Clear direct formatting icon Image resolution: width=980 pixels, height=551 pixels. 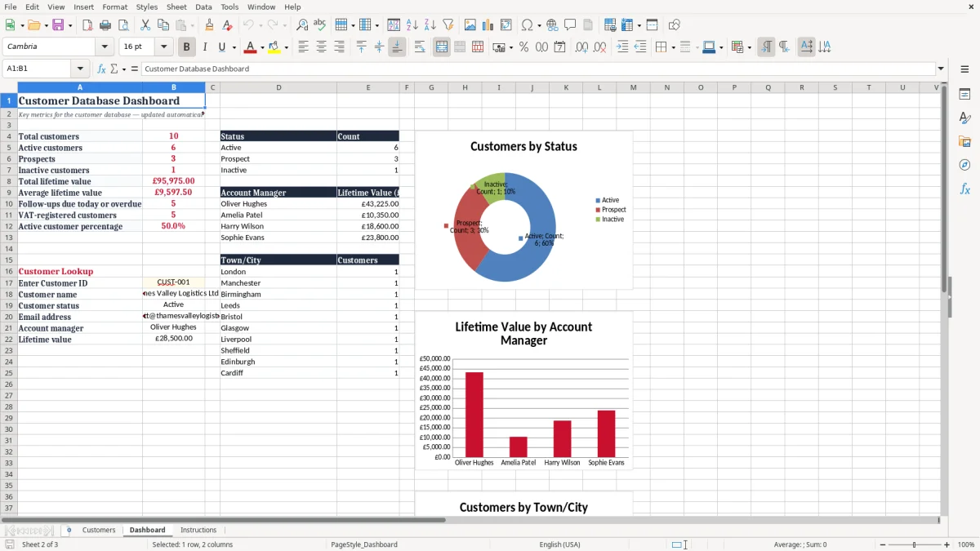(x=228, y=25)
